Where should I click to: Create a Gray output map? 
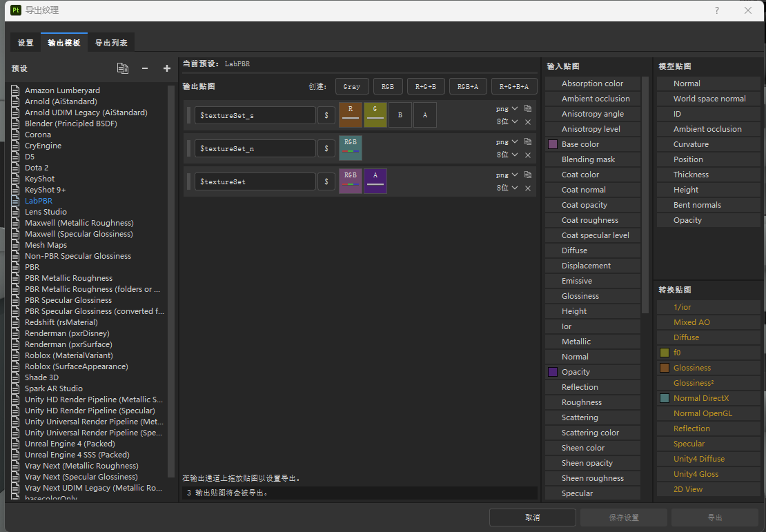click(x=352, y=86)
